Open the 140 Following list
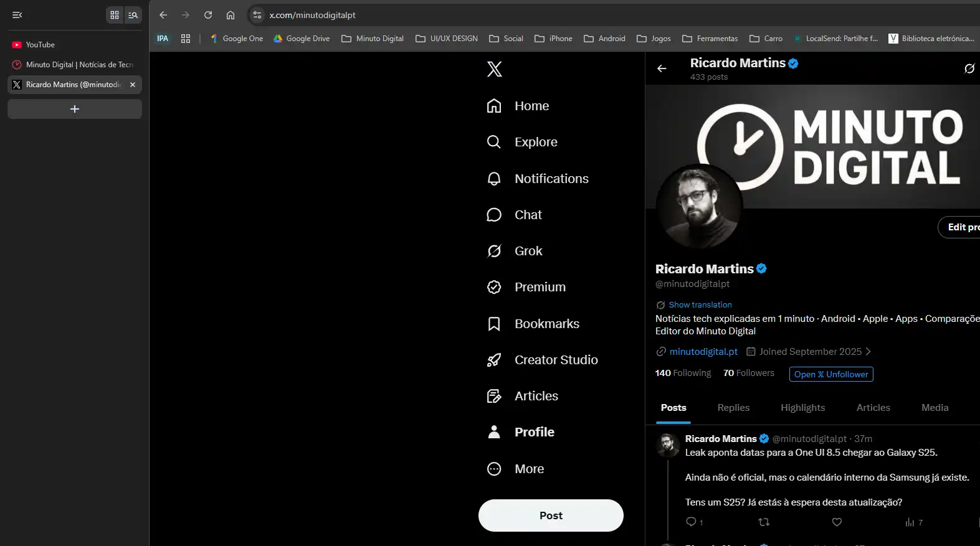 (683, 373)
